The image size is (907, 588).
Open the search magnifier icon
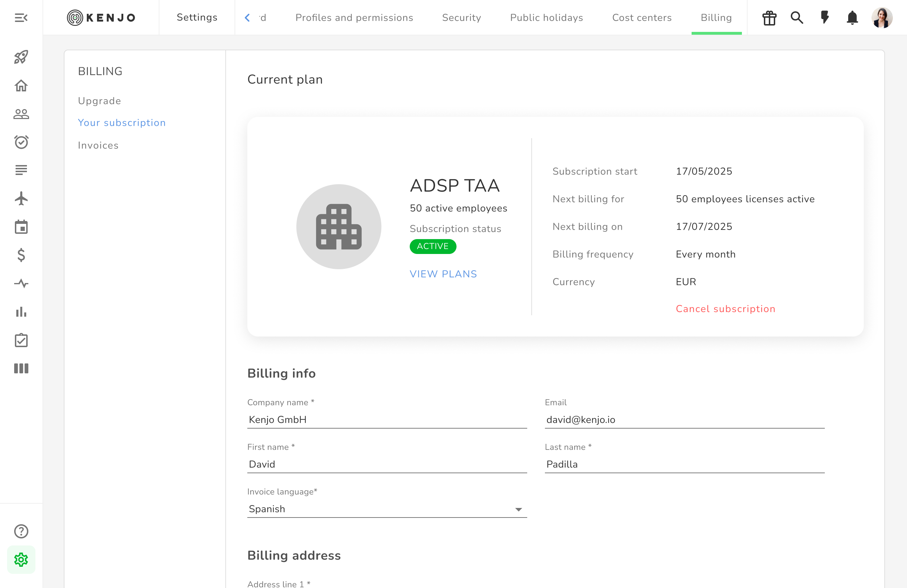pyautogui.click(x=796, y=17)
